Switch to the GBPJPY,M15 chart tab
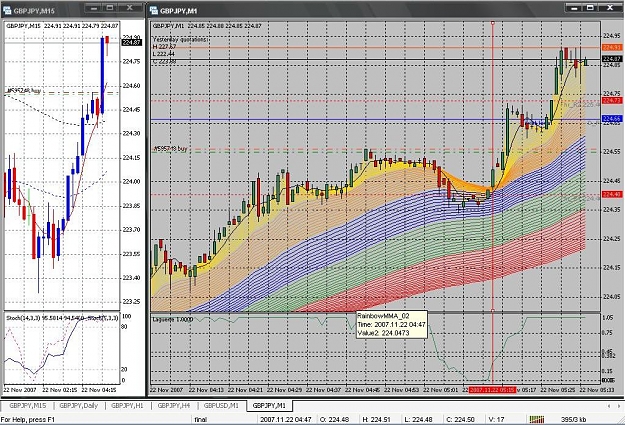 (x=28, y=405)
